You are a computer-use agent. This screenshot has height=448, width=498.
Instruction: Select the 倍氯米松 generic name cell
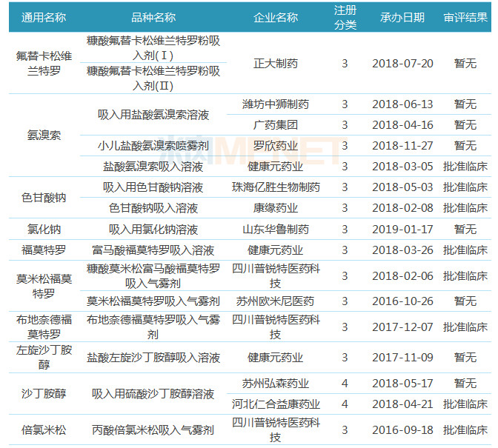(x=44, y=430)
